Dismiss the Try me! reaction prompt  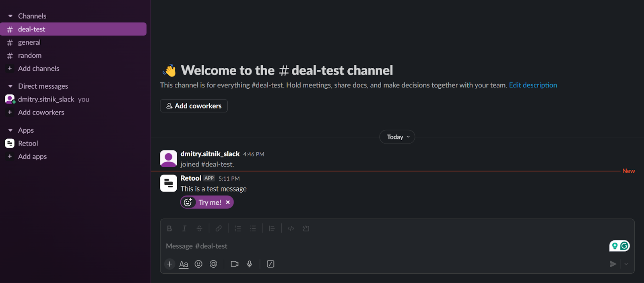point(228,202)
